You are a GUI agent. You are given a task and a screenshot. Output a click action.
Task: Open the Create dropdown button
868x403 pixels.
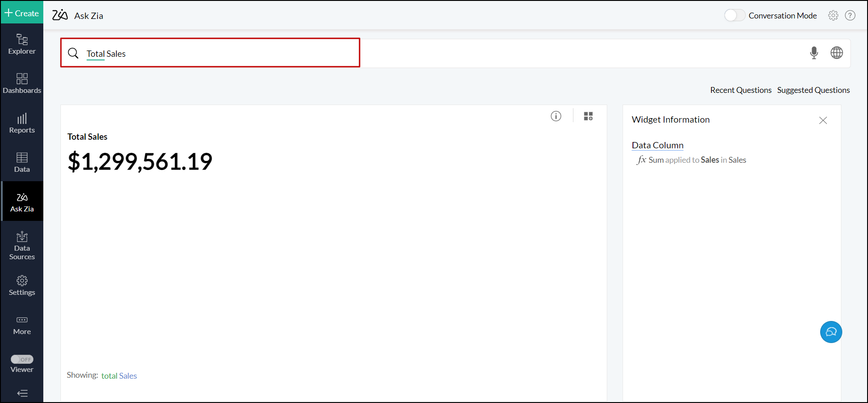coord(22,13)
